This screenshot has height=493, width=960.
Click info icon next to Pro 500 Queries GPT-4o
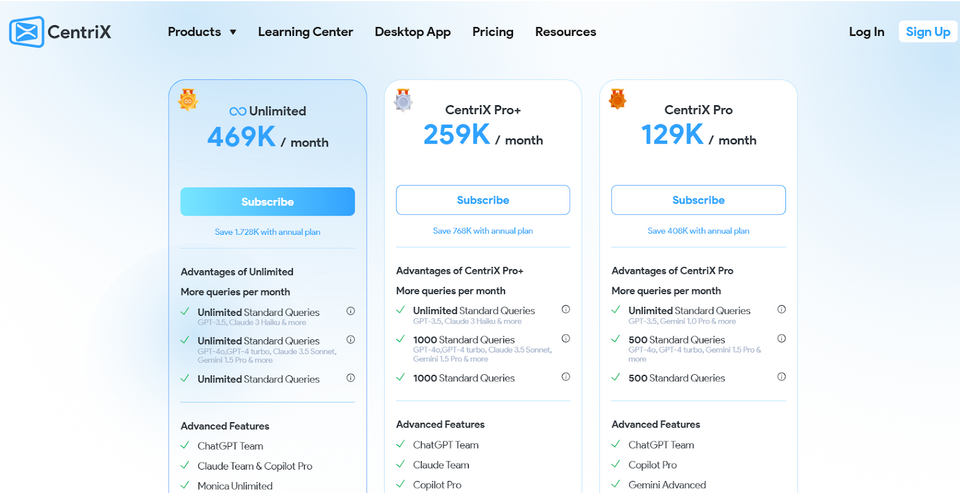point(781,339)
